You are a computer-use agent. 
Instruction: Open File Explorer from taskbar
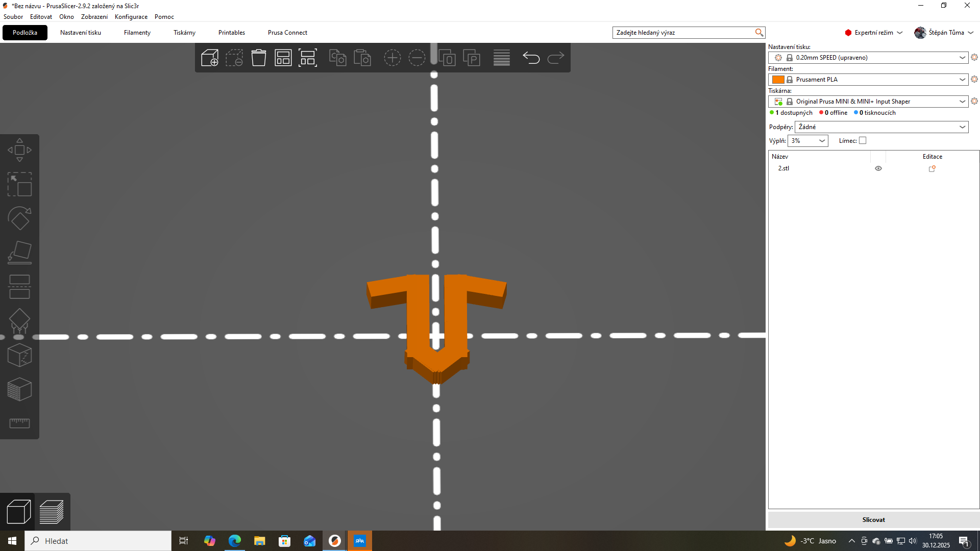tap(259, 541)
